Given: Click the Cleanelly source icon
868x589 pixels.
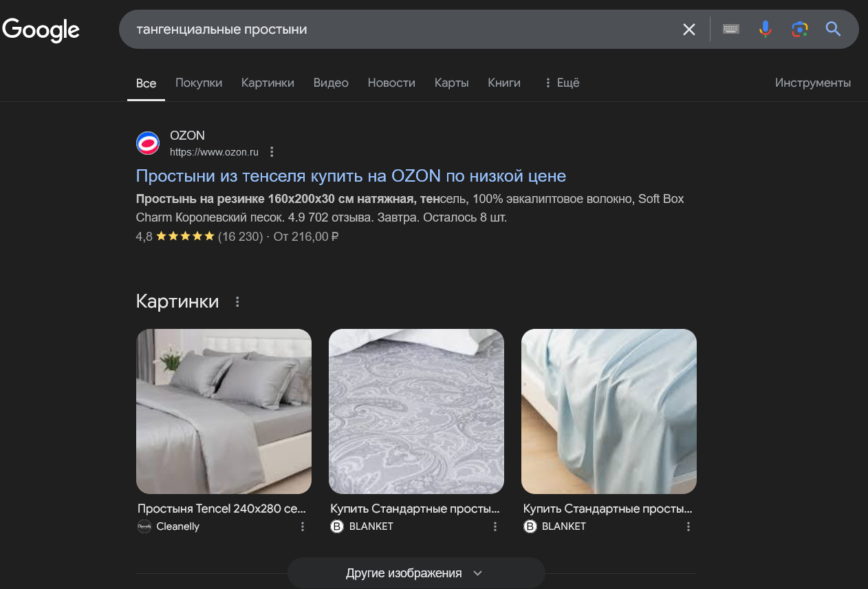Looking at the screenshot, I should point(144,526).
